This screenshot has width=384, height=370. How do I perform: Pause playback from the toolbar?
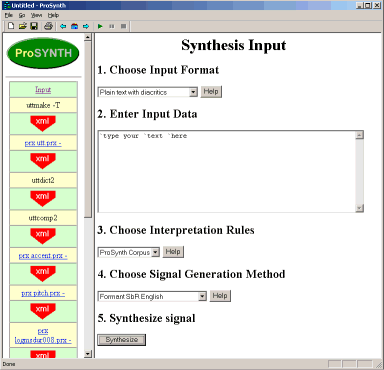click(112, 26)
